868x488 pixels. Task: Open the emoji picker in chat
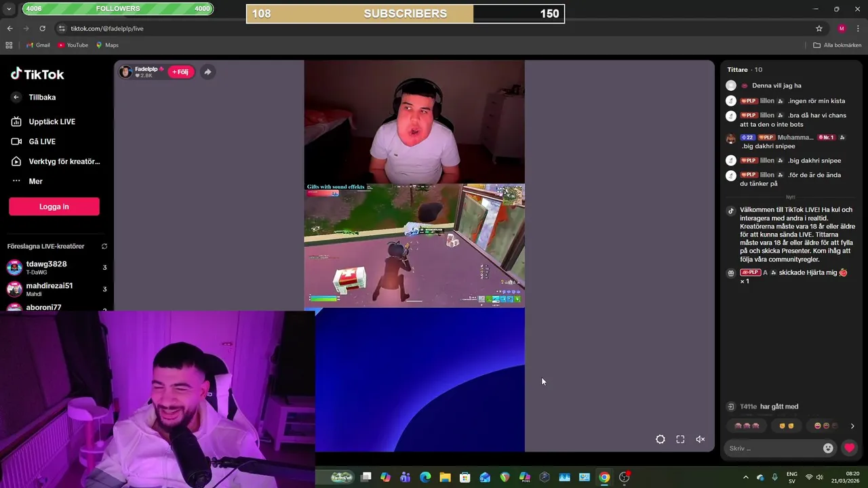point(828,448)
